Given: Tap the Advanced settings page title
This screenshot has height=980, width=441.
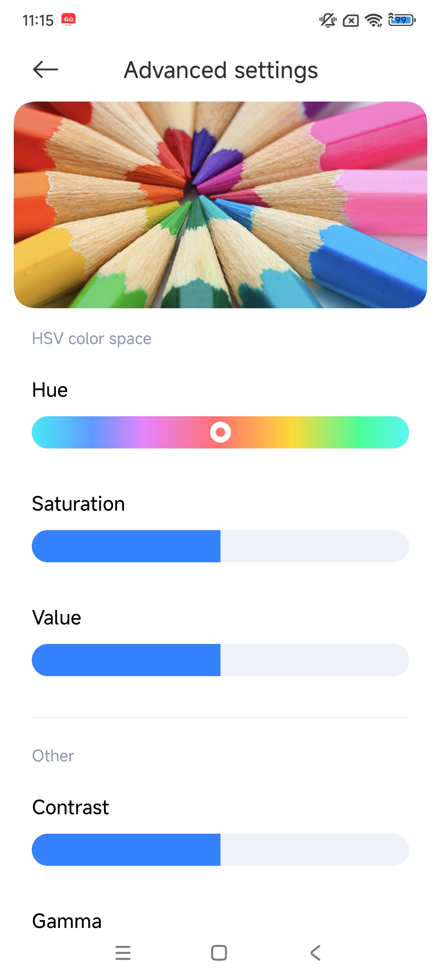Looking at the screenshot, I should pos(221,70).
